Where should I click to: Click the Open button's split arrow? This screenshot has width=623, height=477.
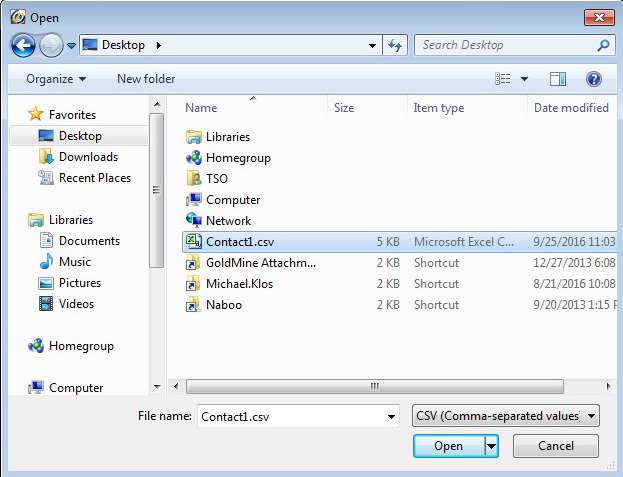pos(491,446)
